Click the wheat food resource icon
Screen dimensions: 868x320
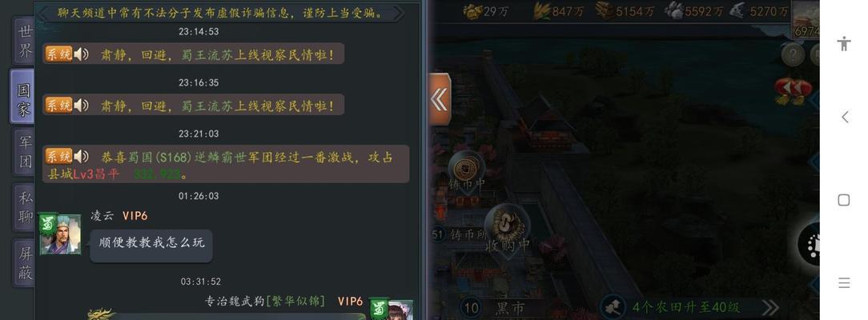coord(543,10)
